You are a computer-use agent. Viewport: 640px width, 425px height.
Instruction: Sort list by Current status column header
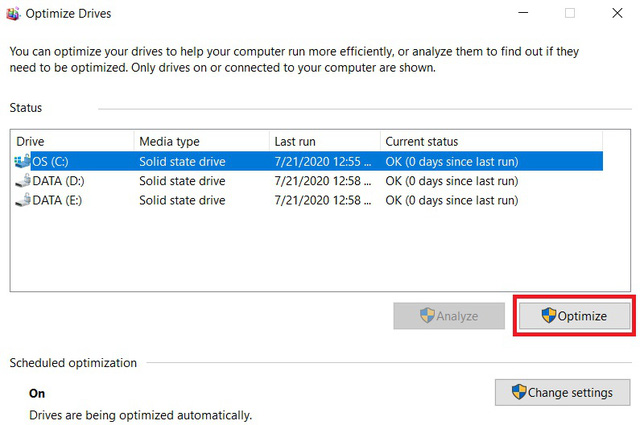(491, 141)
